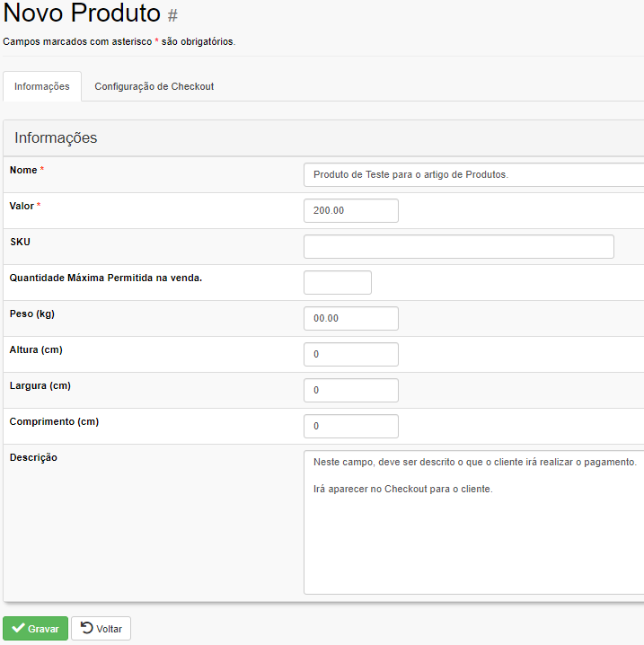The width and height of the screenshot is (644, 645).
Task: Click the Informações panel heading
Action: point(56,137)
